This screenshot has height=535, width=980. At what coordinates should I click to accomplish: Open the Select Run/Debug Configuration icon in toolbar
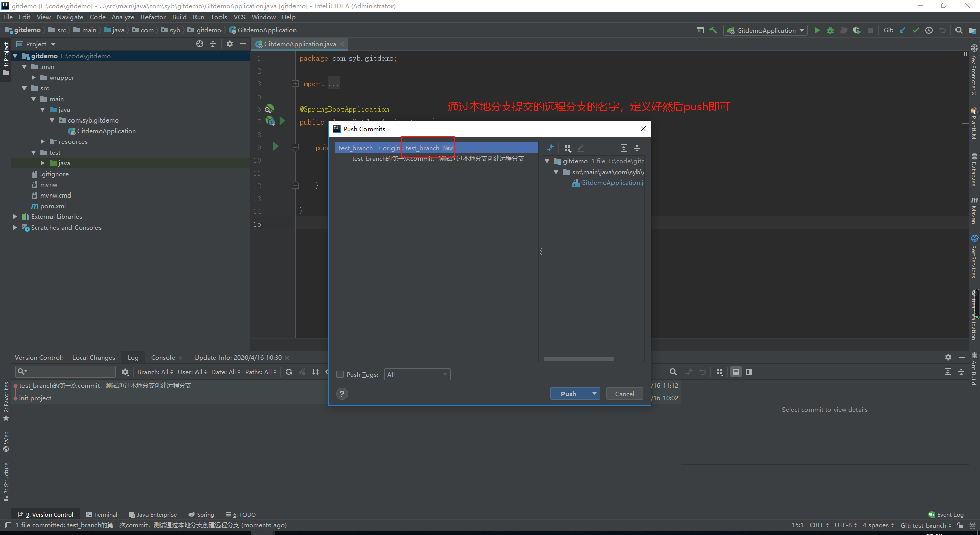700,30
